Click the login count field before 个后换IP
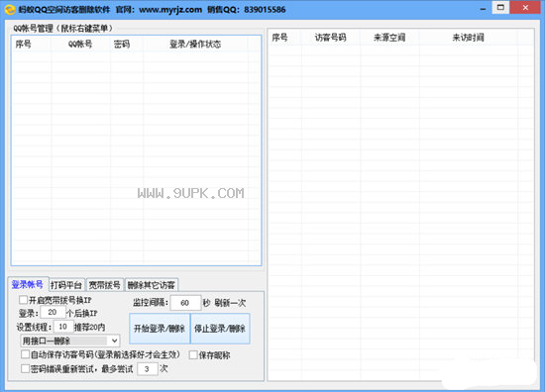Image resolution: width=545 pixels, height=392 pixels. (x=53, y=312)
